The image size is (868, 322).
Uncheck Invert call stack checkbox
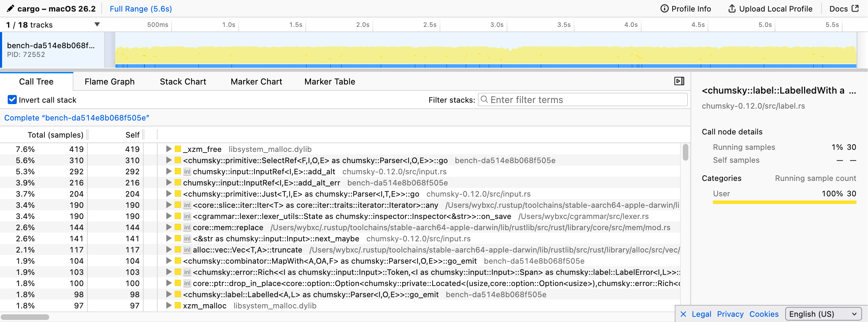click(12, 100)
